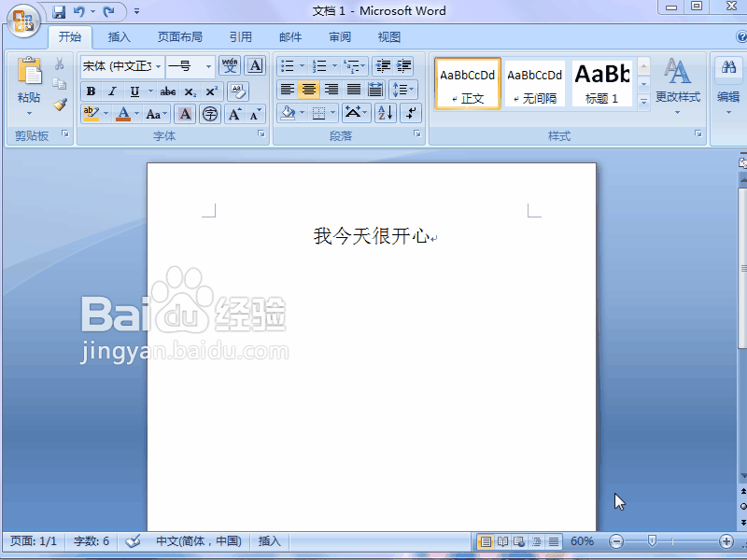
Task: Select center alignment
Action: [309, 90]
